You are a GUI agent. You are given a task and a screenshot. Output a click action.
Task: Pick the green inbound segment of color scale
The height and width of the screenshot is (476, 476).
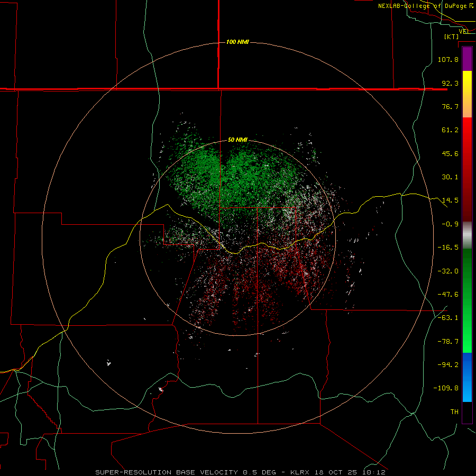click(467, 300)
